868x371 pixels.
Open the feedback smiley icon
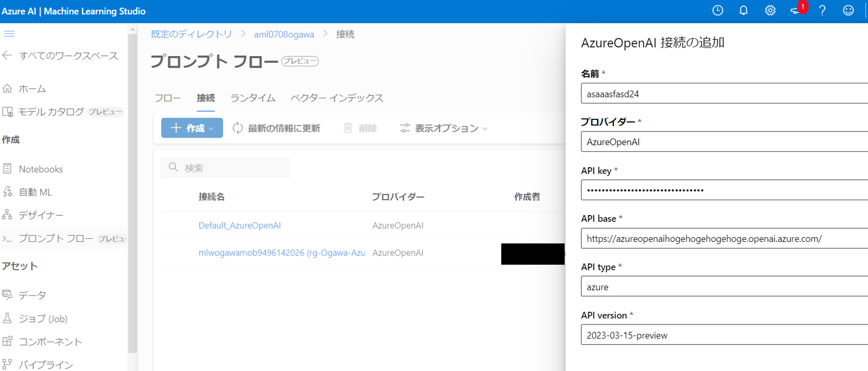pyautogui.click(x=848, y=10)
